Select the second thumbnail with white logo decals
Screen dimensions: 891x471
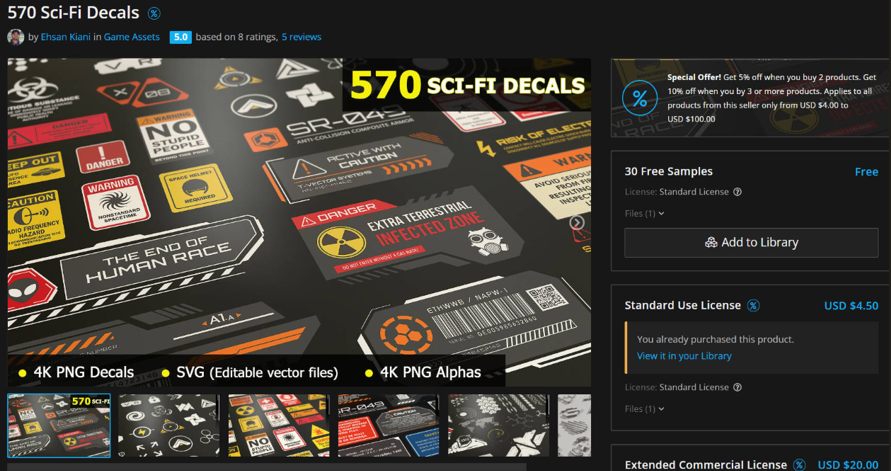[x=169, y=426]
